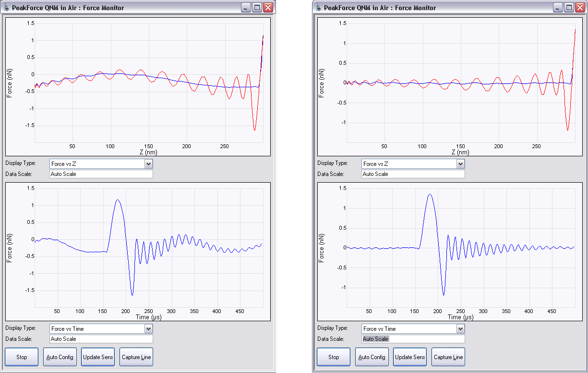
Task: Click Capture Line in the left window
Action: pos(136,357)
